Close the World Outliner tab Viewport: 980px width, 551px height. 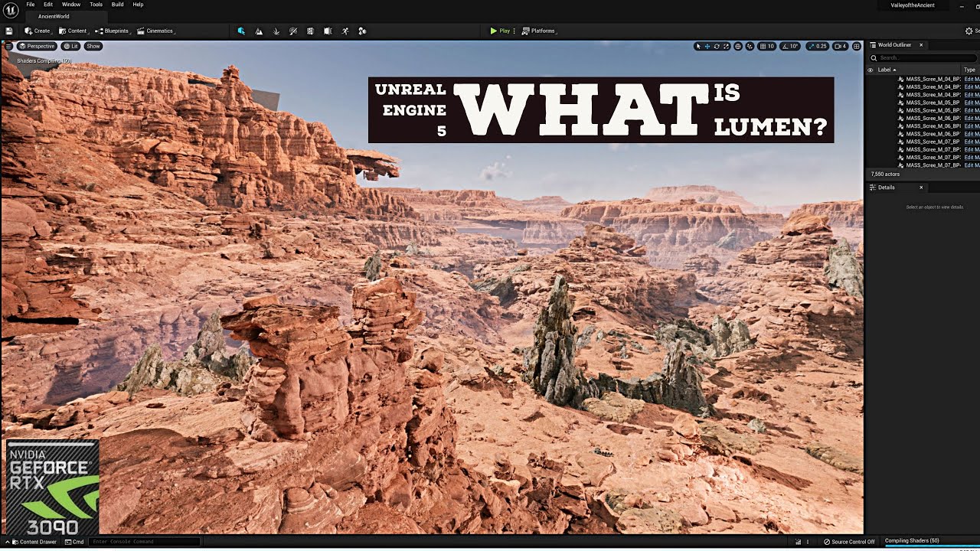(x=921, y=45)
